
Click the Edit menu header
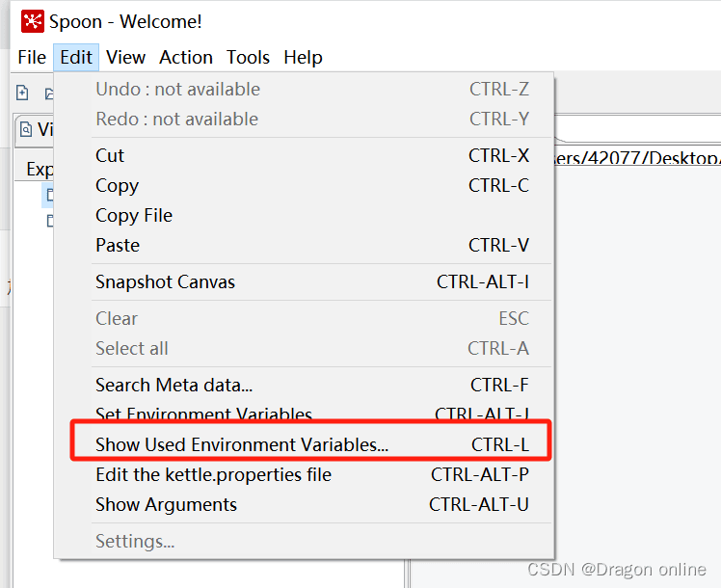pos(76,58)
